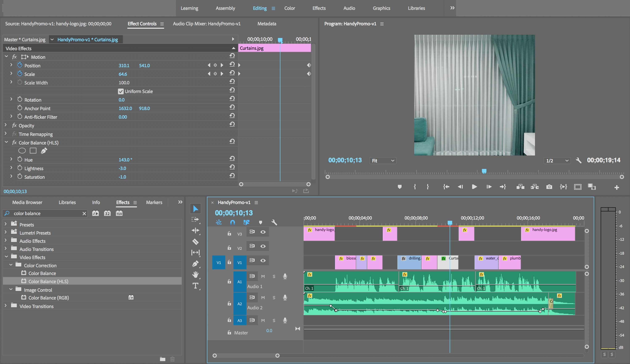The height and width of the screenshot is (364, 630).
Task: Open Timeline Display Settings wrench icon
Action: tap(274, 222)
